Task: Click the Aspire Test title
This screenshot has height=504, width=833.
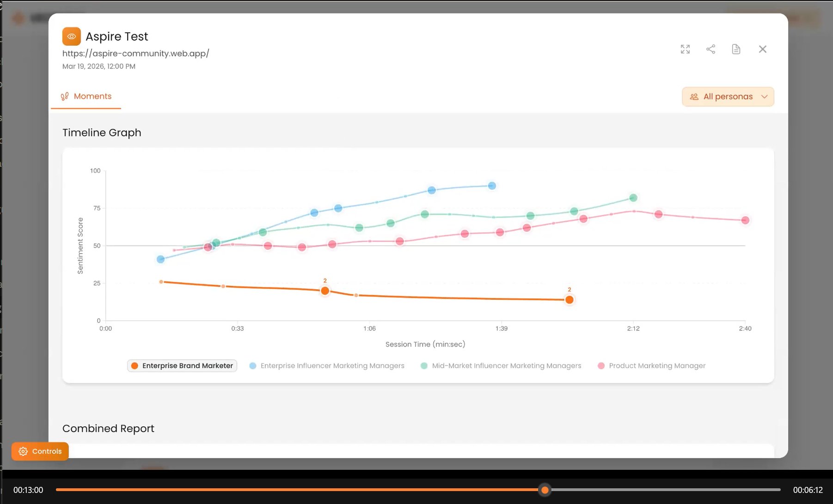Action: coord(116,36)
